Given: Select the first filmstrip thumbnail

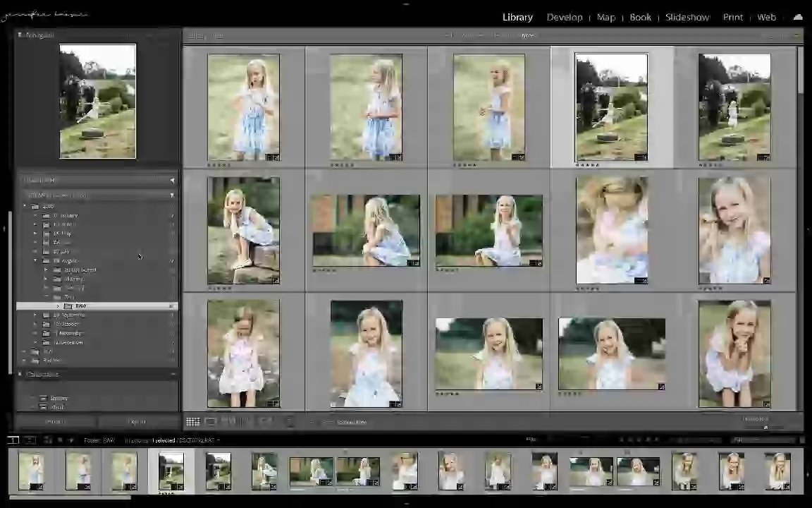Looking at the screenshot, I should 31,471.
